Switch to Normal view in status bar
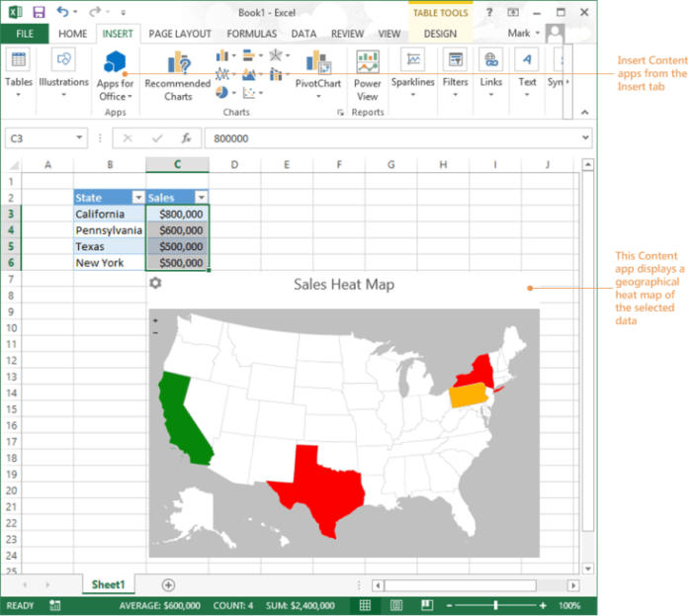This screenshot has width=692, height=616. (365, 605)
